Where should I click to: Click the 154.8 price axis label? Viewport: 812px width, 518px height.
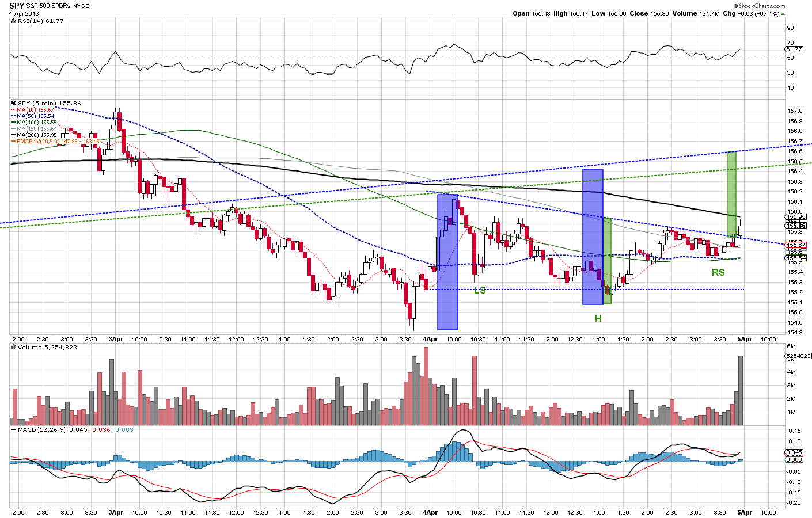coord(795,333)
